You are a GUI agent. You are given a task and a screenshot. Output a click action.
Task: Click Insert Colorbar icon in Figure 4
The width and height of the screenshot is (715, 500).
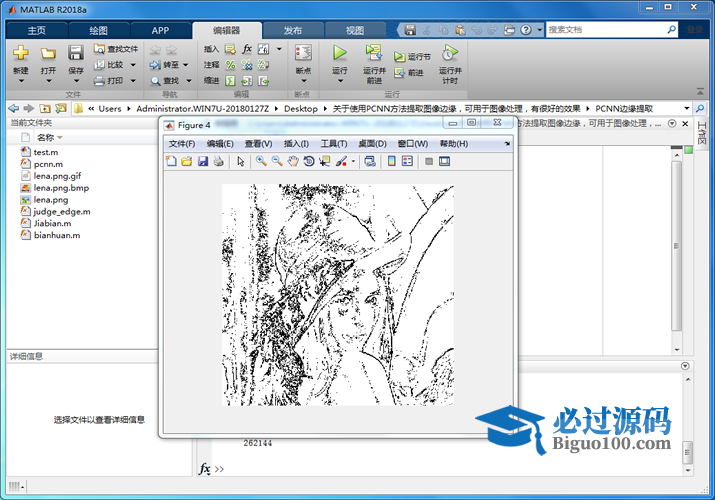[391, 161]
